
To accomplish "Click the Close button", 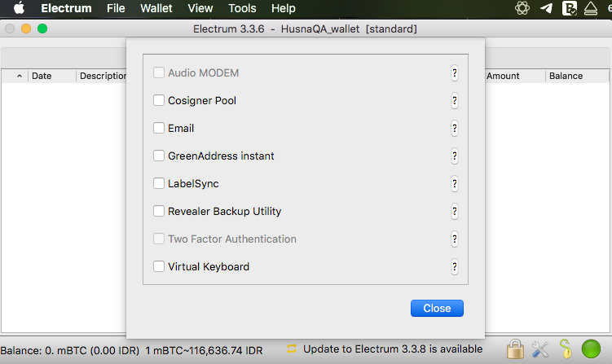I will [437, 308].
